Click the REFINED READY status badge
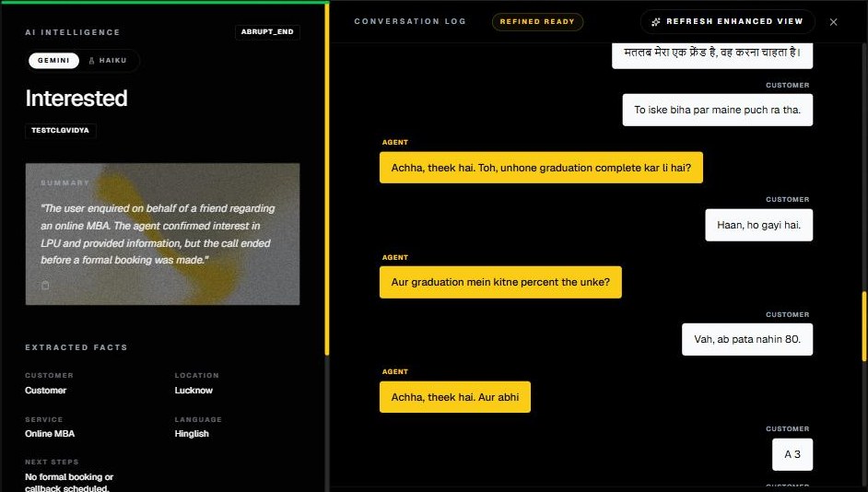The image size is (868, 492). tap(537, 21)
